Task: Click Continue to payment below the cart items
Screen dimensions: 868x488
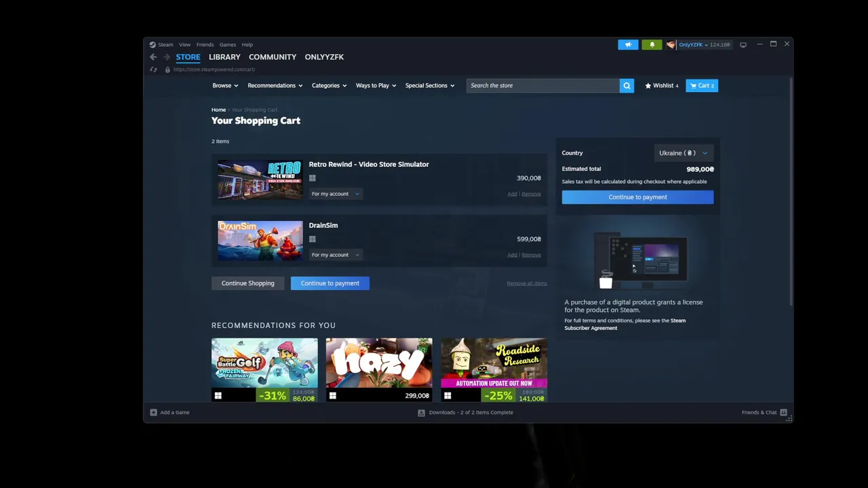Action: tap(330, 283)
